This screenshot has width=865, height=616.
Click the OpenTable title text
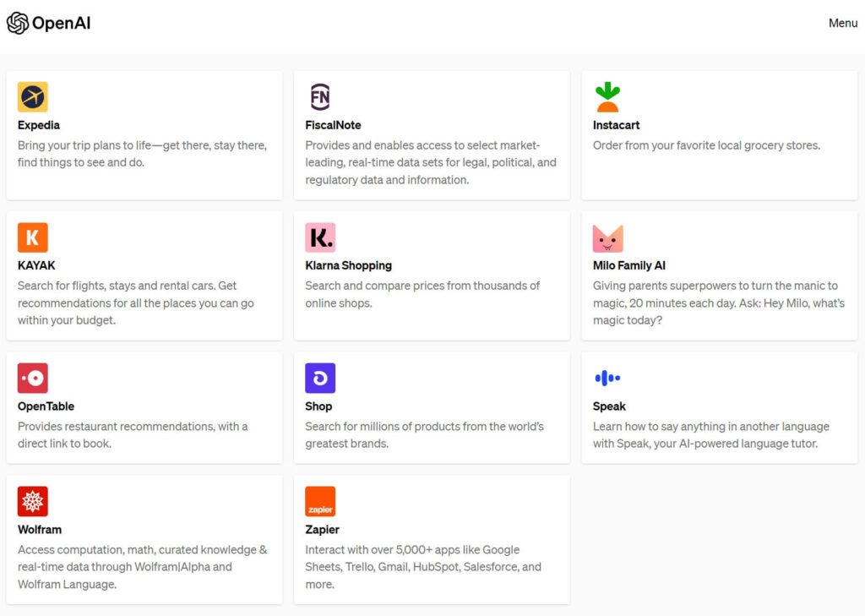click(46, 406)
